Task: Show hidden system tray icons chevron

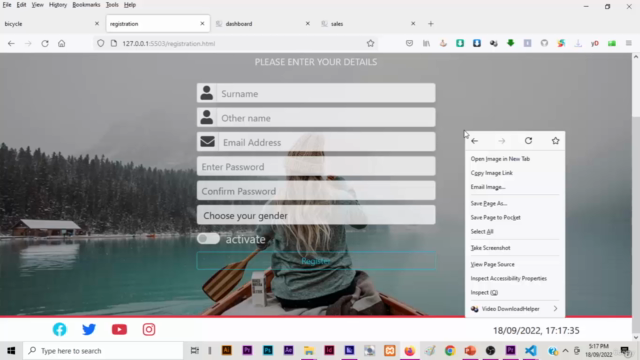Action: point(565,351)
